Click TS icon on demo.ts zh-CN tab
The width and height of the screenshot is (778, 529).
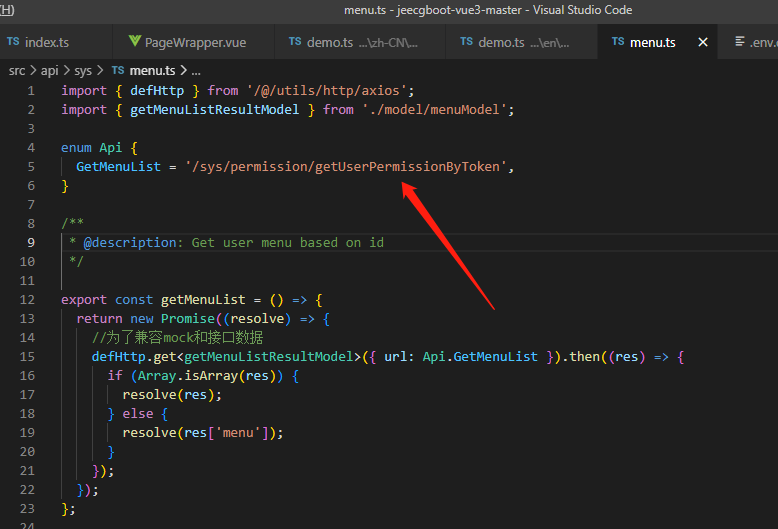295,42
